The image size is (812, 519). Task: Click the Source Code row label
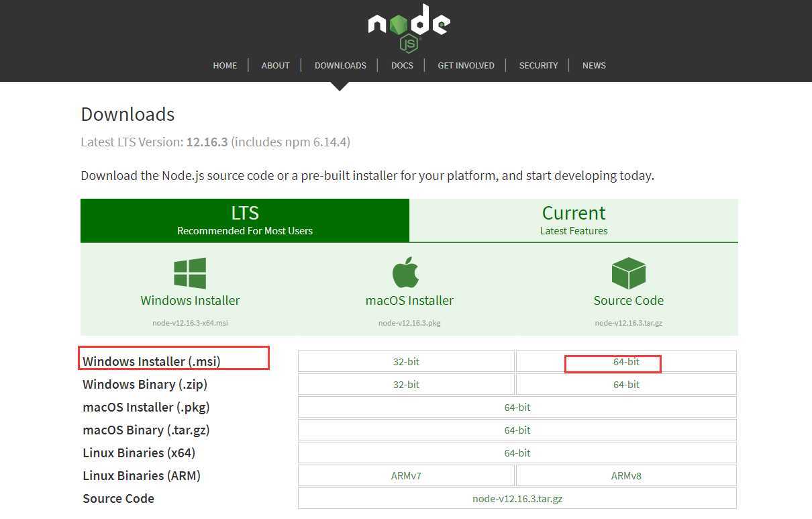pyautogui.click(x=118, y=498)
